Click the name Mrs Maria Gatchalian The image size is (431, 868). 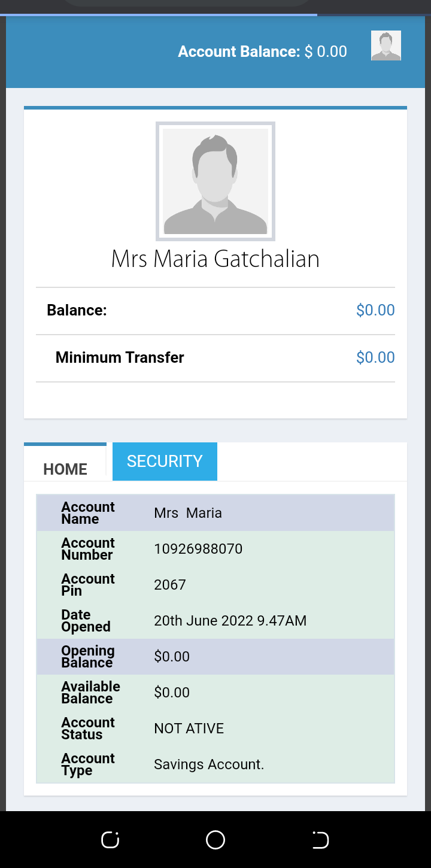tap(215, 259)
